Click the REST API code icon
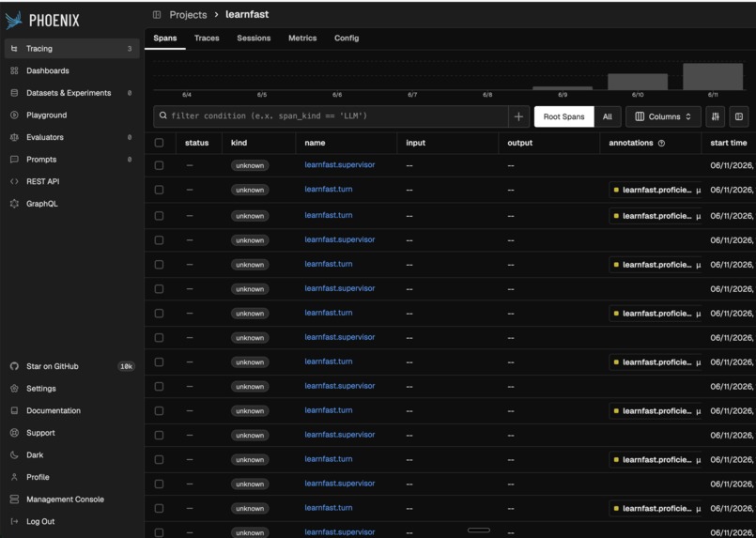Viewport: 756px width, 538px height. 14,182
